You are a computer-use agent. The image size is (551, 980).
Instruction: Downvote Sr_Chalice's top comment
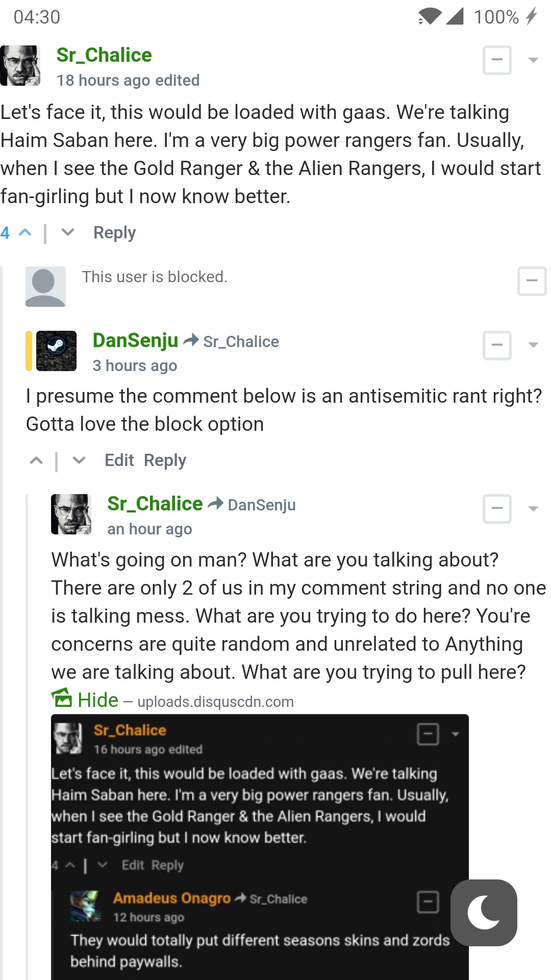[x=67, y=233]
